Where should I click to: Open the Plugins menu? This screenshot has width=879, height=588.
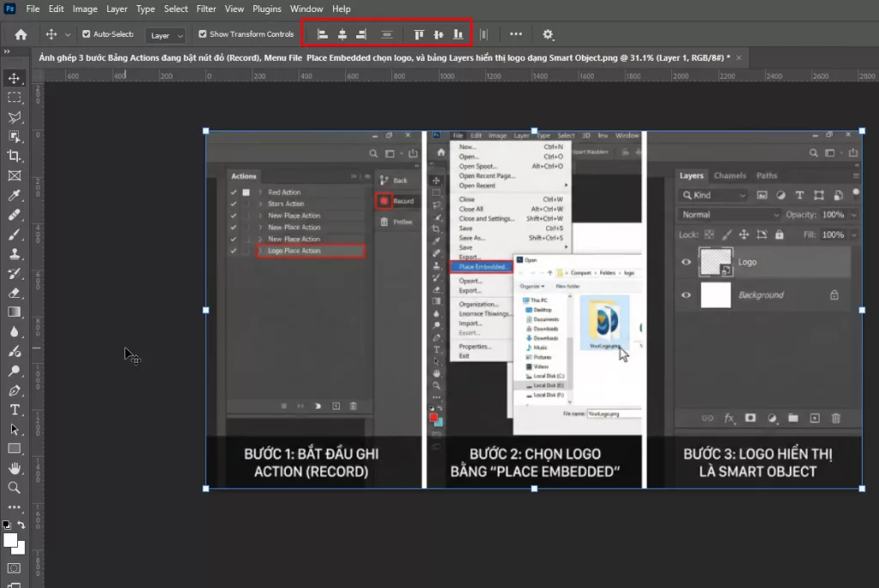[266, 9]
